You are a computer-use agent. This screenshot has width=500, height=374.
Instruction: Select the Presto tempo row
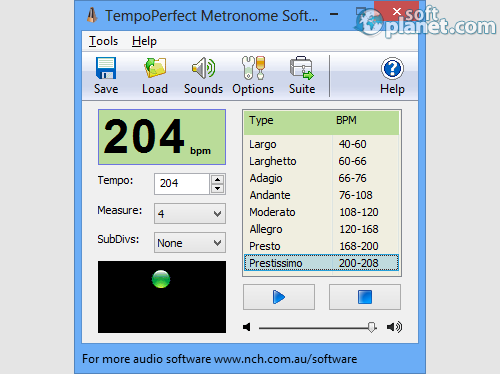(321, 246)
